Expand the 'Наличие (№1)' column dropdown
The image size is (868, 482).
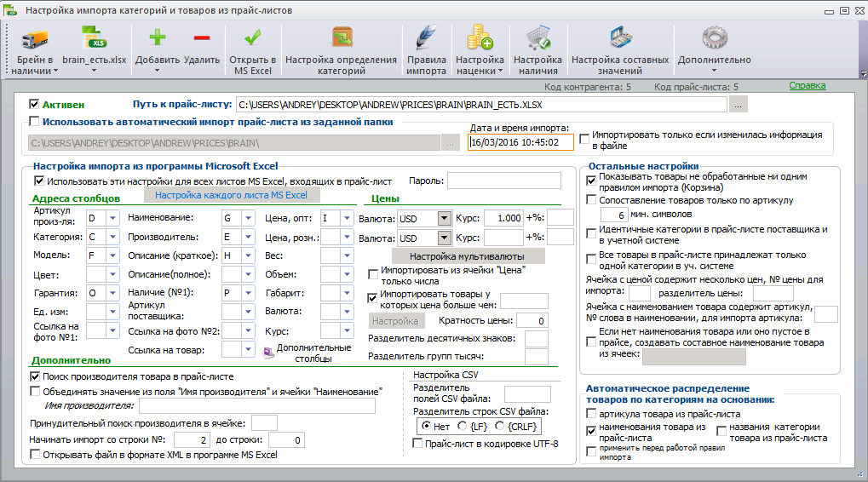coord(249,293)
